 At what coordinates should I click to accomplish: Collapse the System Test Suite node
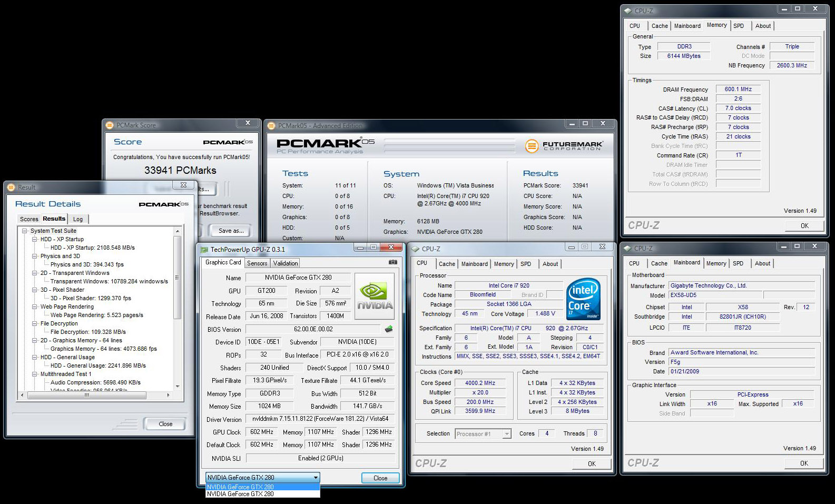(24, 231)
